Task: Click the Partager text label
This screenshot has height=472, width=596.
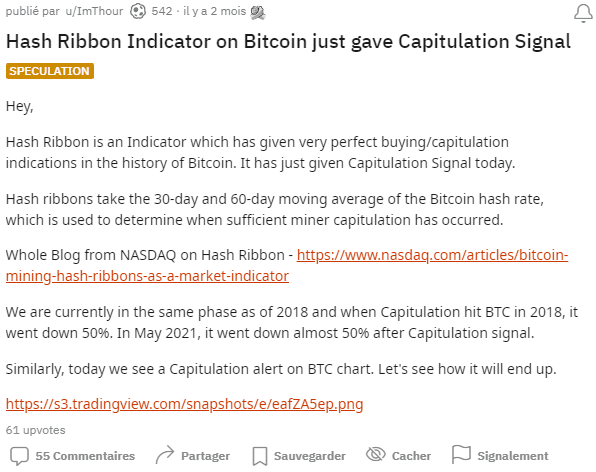Action: pyautogui.click(x=205, y=456)
